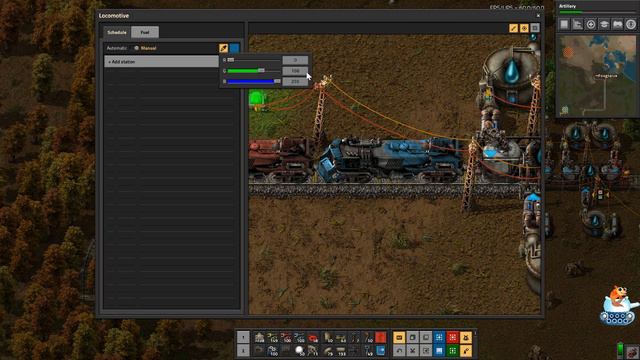Select the first top-row quickbar building item
Image resolution: width=640 pixels, height=360 pixels.
(259, 337)
